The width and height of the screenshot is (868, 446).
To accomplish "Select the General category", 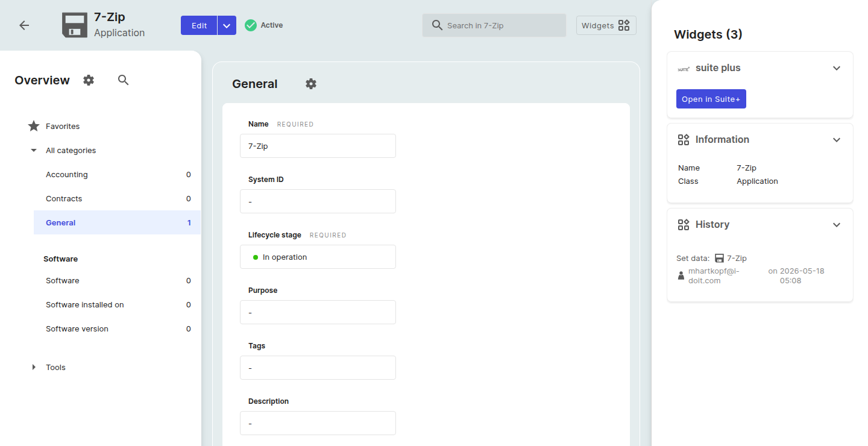I will point(117,222).
